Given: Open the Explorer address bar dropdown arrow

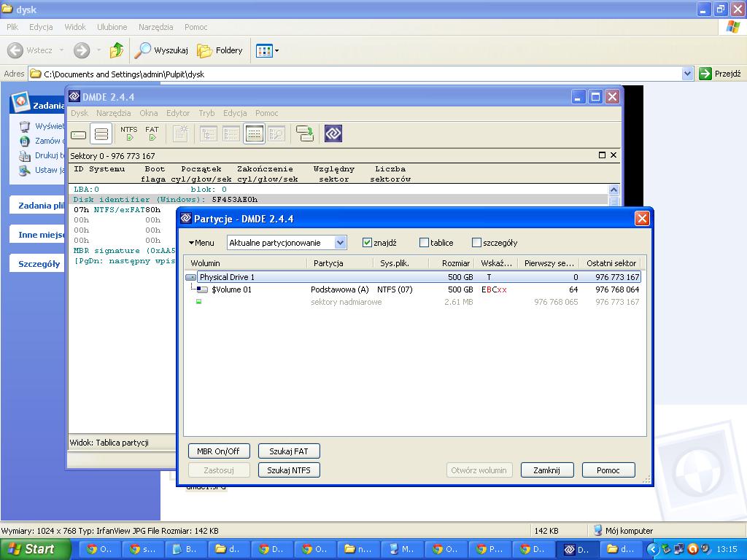Looking at the screenshot, I should pos(687,74).
